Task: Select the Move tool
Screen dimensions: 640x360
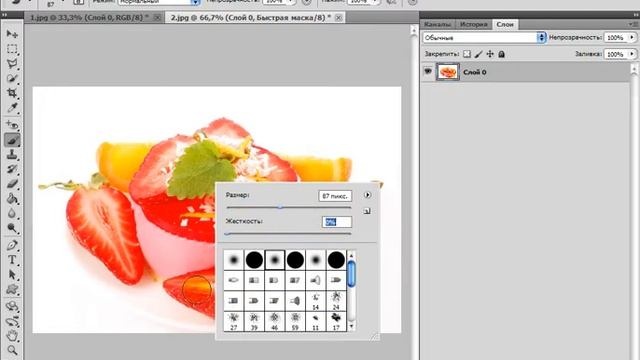Action: 12,33
